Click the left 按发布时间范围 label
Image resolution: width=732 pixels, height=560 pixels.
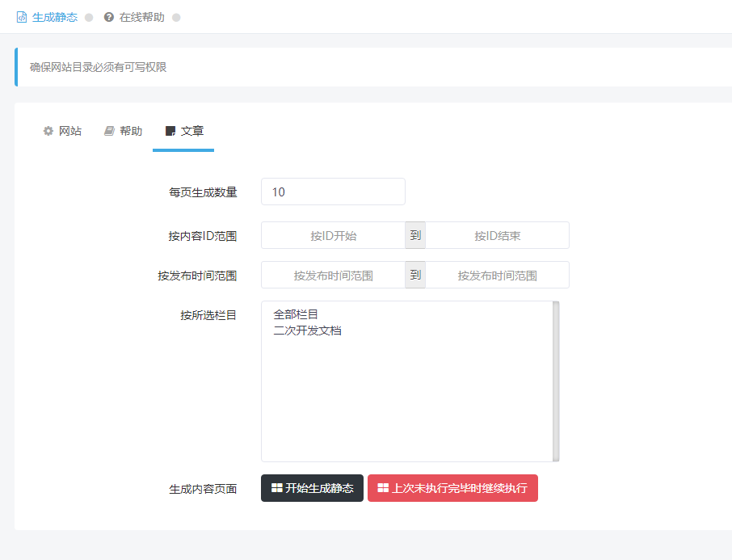point(197,276)
